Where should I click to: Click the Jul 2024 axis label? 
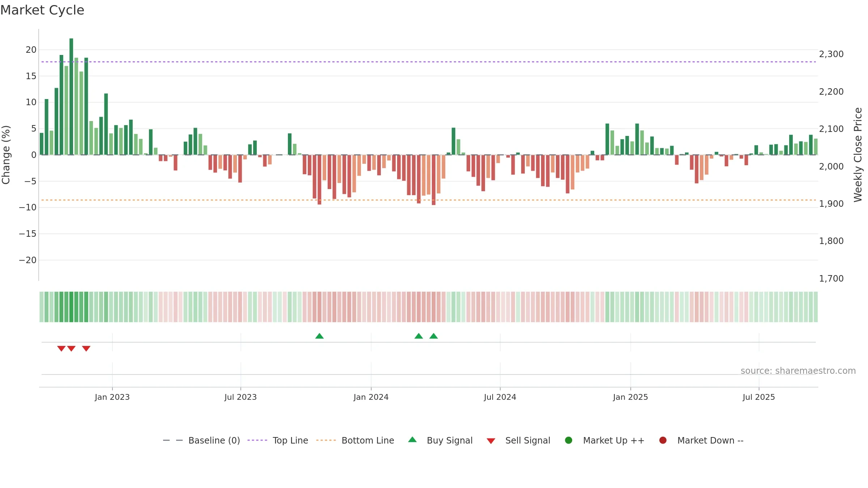pyautogui.click(x=500, y=397)
